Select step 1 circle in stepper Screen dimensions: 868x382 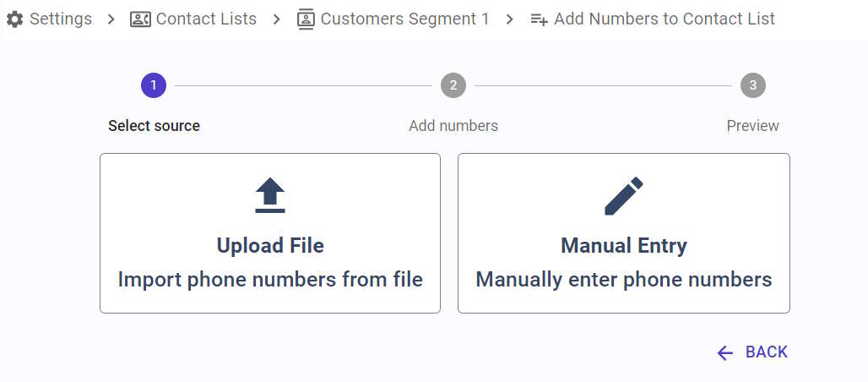(x=154, y=85)
